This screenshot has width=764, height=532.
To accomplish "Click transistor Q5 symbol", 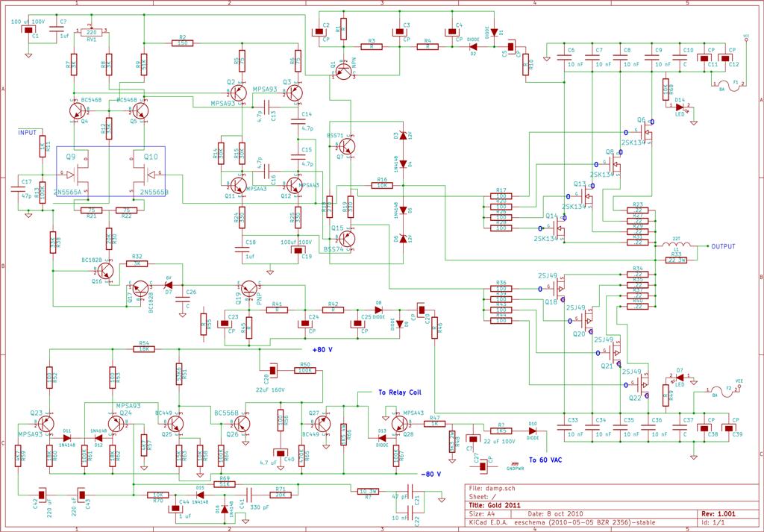I will pyautogui.click(x=140, y=112).
